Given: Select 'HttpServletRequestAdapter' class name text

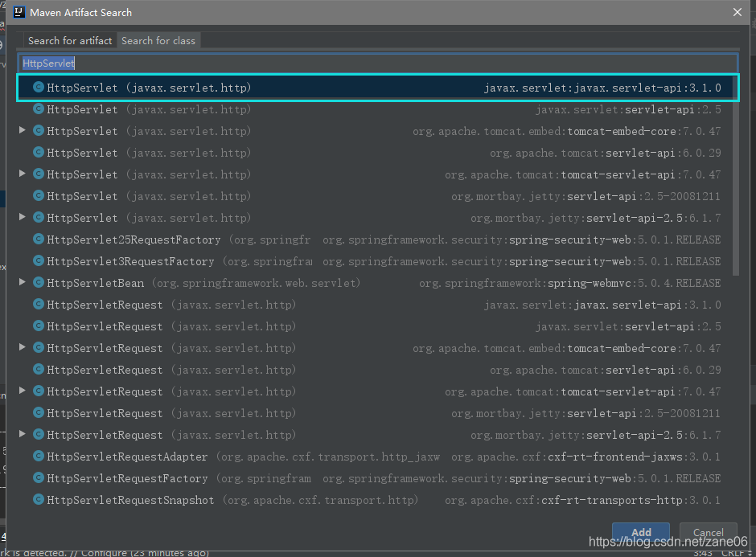Looking at the screenshot, I should coord(127,457).
